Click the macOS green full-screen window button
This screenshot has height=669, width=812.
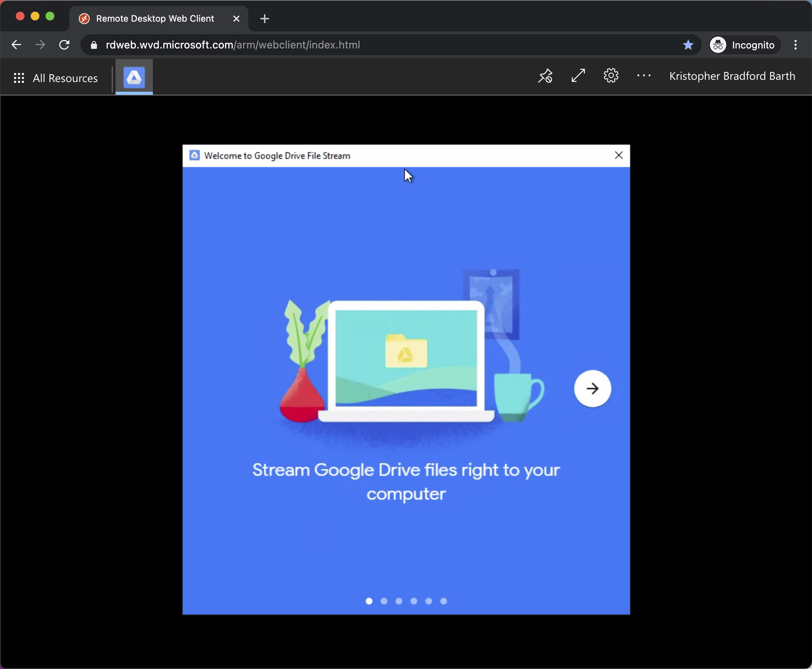pyautogui.click(x=50, y=16)
